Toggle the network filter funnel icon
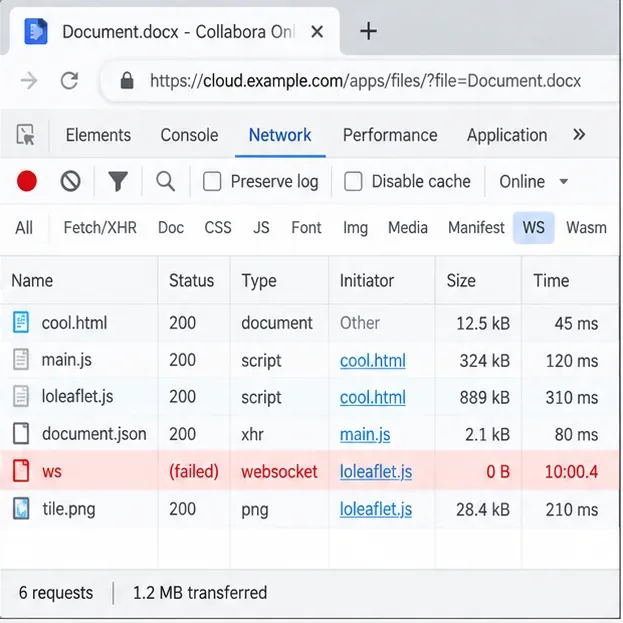The height and width of the screenshot is (623, 623). 118,181
